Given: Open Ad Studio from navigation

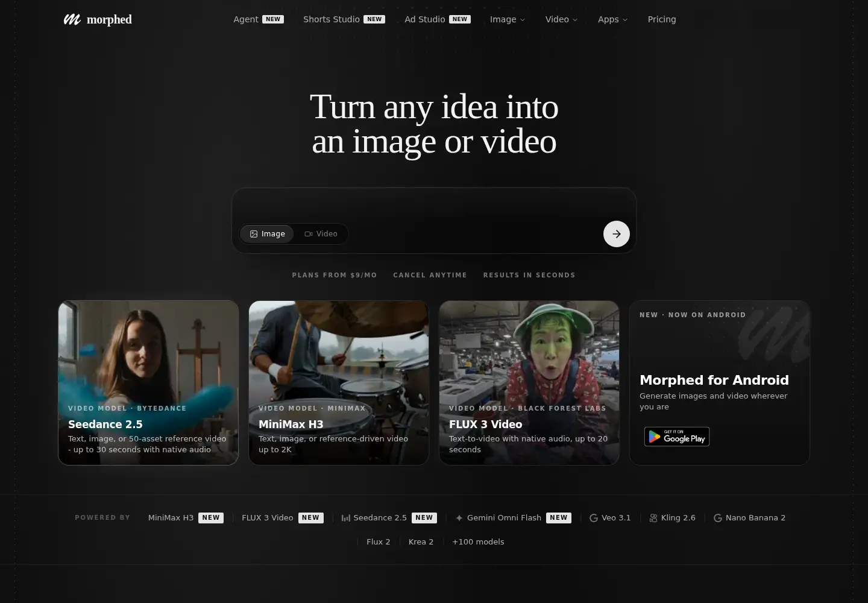Looking at the screenshot, I should 438,19.
